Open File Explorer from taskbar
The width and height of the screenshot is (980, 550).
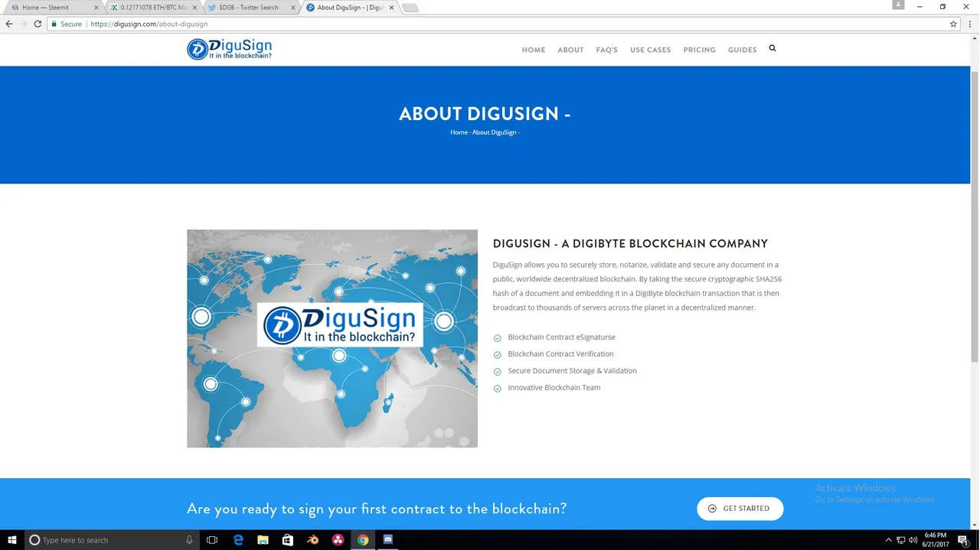point(263,540)
